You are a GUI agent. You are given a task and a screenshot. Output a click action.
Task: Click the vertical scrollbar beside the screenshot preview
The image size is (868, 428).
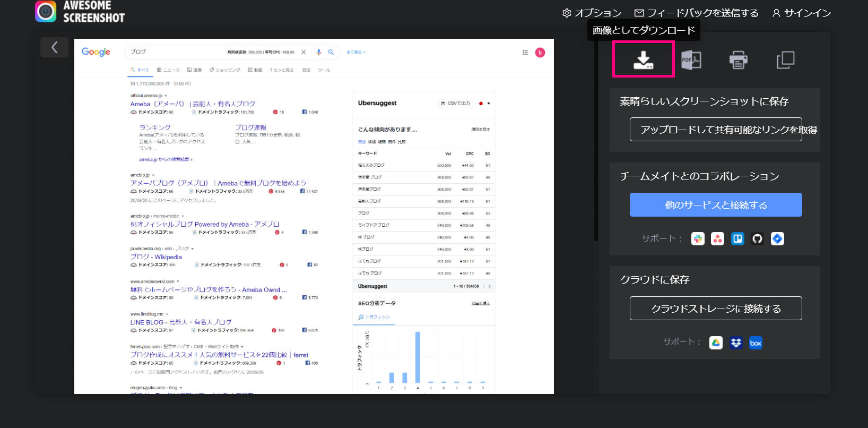pos(596,141)
